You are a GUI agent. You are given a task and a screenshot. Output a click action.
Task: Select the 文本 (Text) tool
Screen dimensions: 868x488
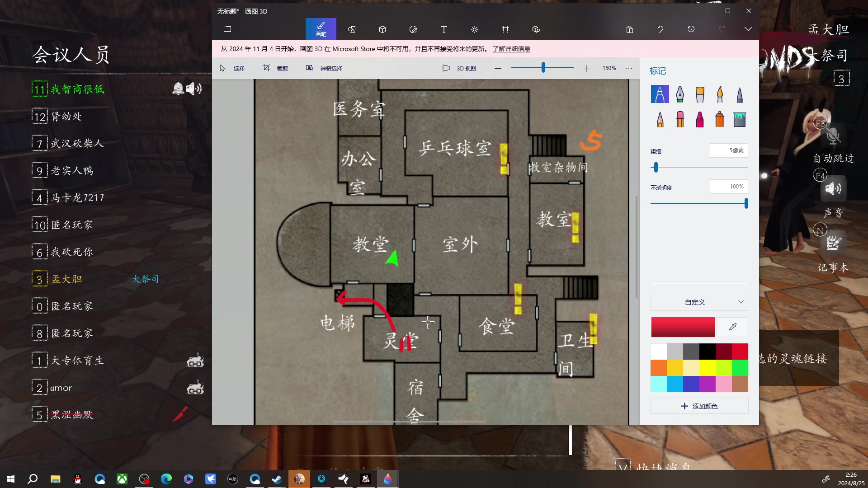coord(443,28)
